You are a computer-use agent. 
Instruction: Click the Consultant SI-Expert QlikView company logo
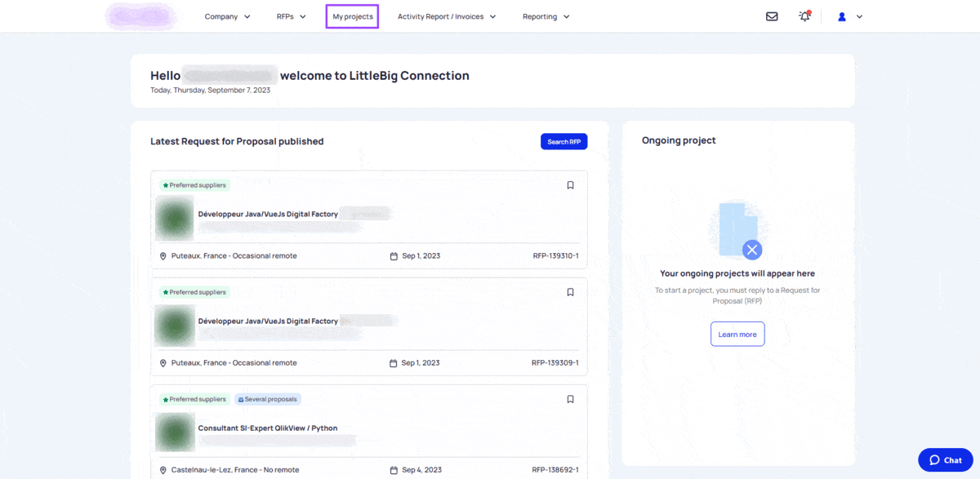pyautogui.click(x=174, y=432)
